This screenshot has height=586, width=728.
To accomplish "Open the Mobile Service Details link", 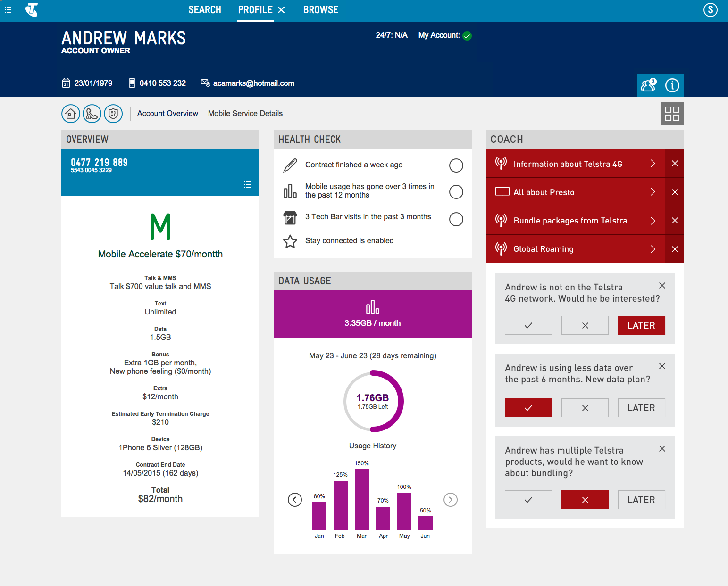I will point(245,114).
